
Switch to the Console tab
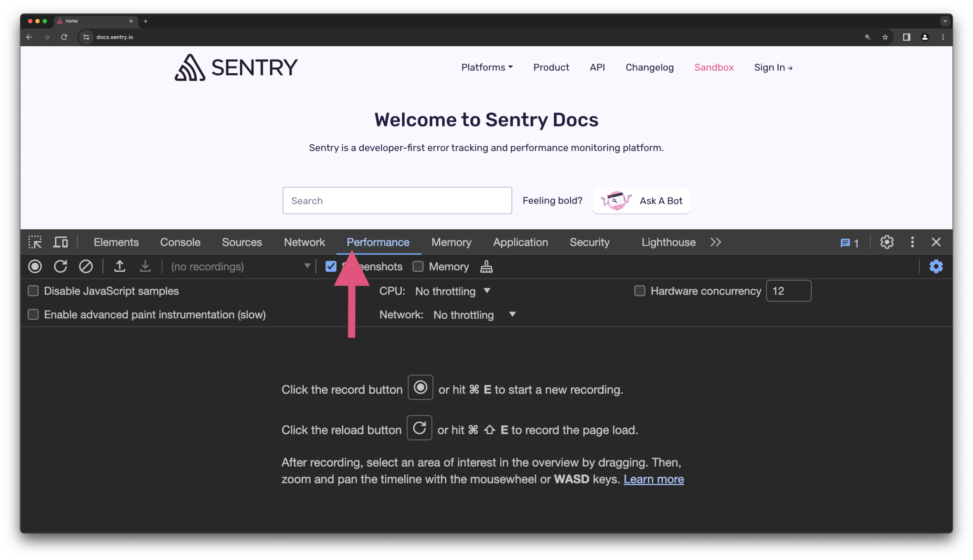[x=180, y=242]
